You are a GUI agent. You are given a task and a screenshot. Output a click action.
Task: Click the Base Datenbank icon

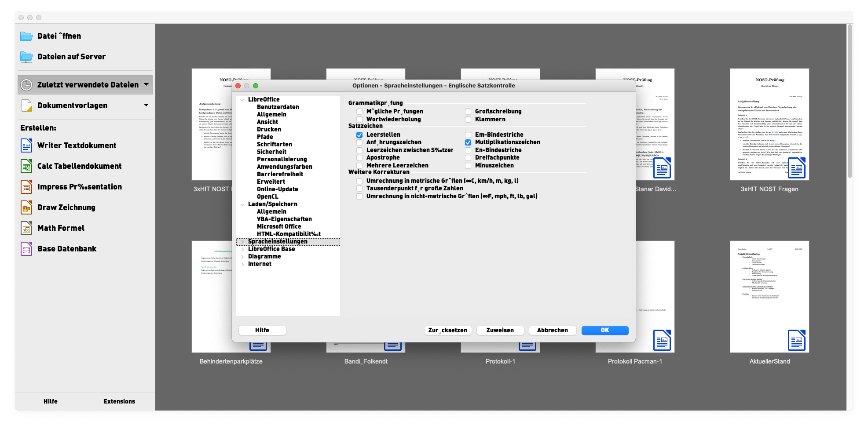26,249
